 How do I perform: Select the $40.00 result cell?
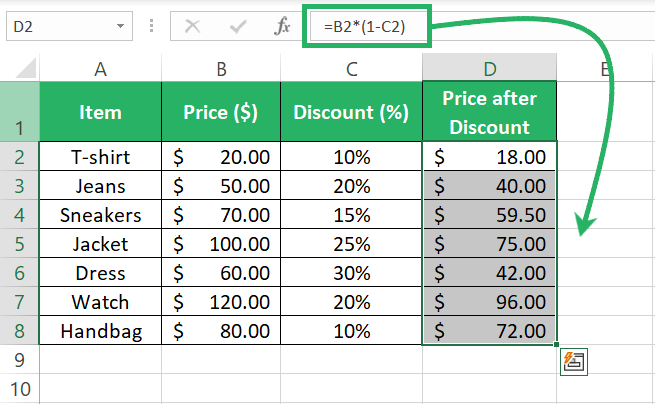pyautogui.click(x=490, y=185)
